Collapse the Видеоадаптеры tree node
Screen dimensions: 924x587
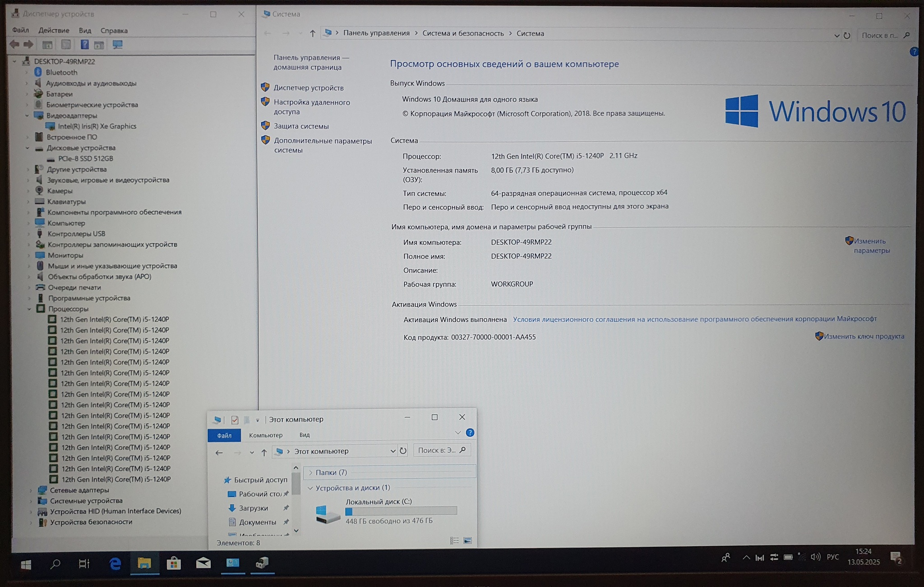pyautogui.click(x=27, y=116)
